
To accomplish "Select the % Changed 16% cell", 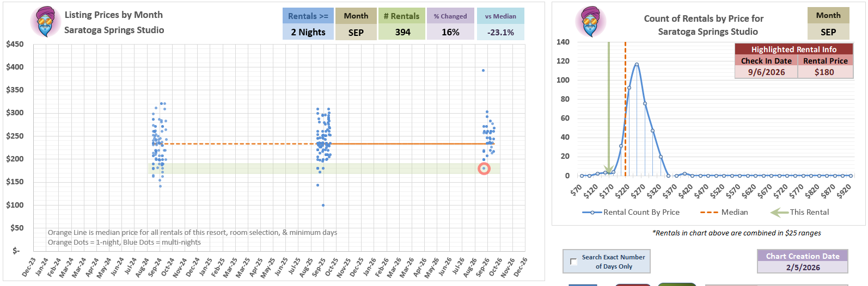I will [450, 32].
